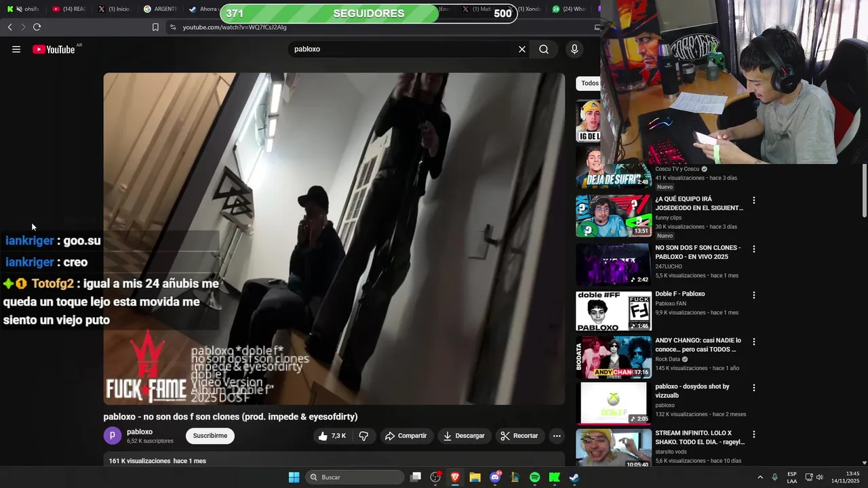
Task: Open the 13:51 funny clips thumbnail
Action: (613, 216)
